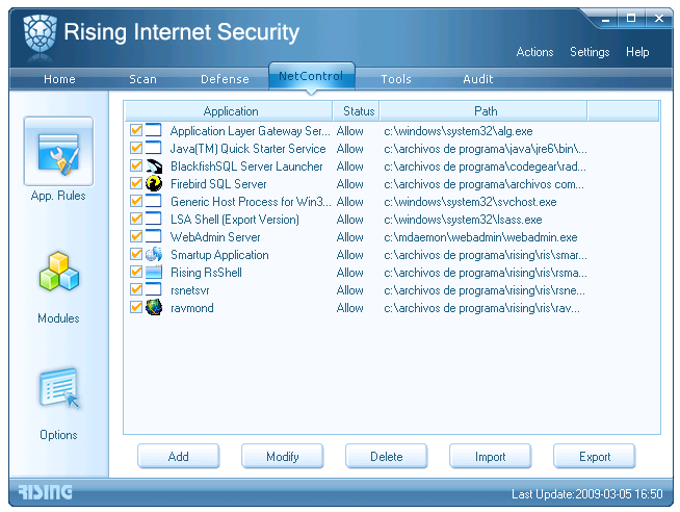Select the NetControl tab
The image size is (680, 512).
[311, 76]
